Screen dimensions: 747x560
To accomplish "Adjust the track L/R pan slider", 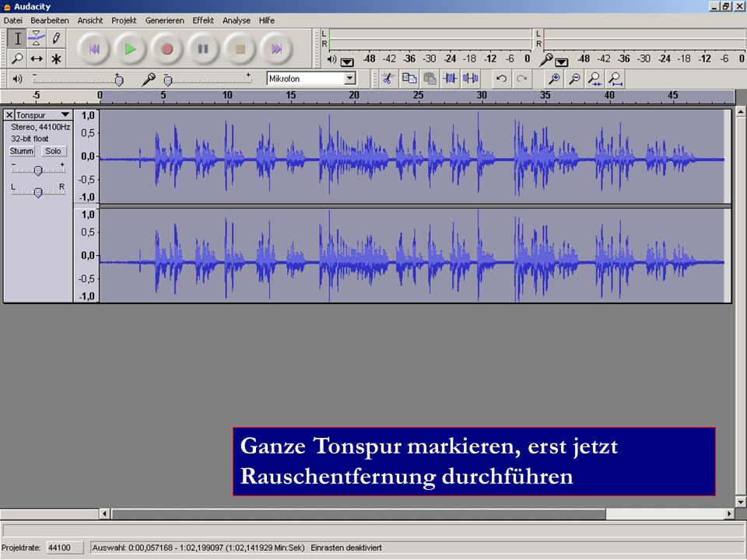I will click(38, 191).
